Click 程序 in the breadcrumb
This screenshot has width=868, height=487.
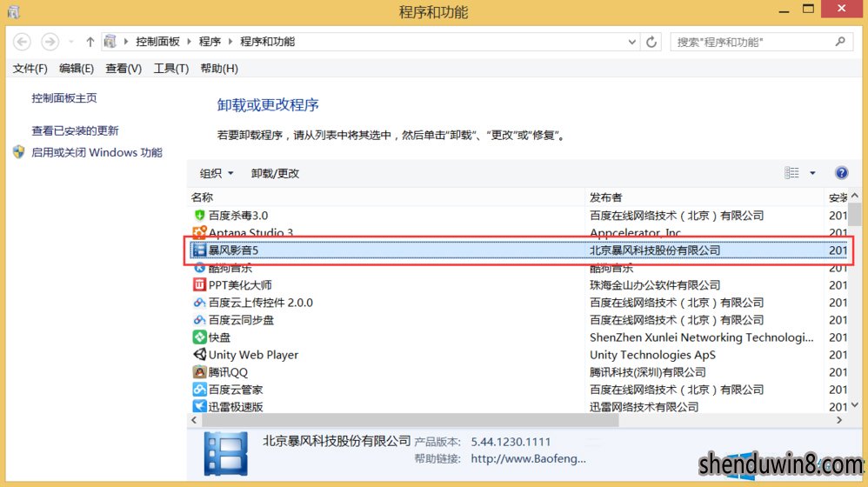pyautogui.click(x=210, y=42)
